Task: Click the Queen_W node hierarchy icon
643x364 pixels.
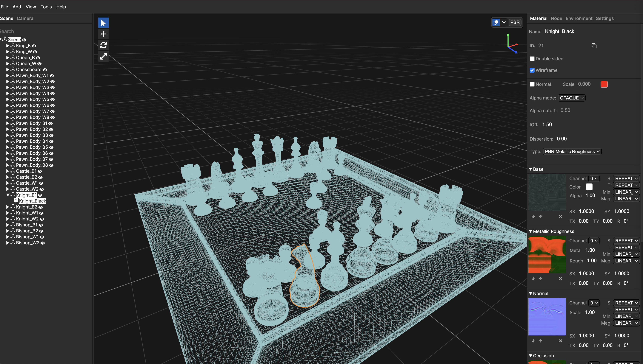Action: [x=13, y=63]
